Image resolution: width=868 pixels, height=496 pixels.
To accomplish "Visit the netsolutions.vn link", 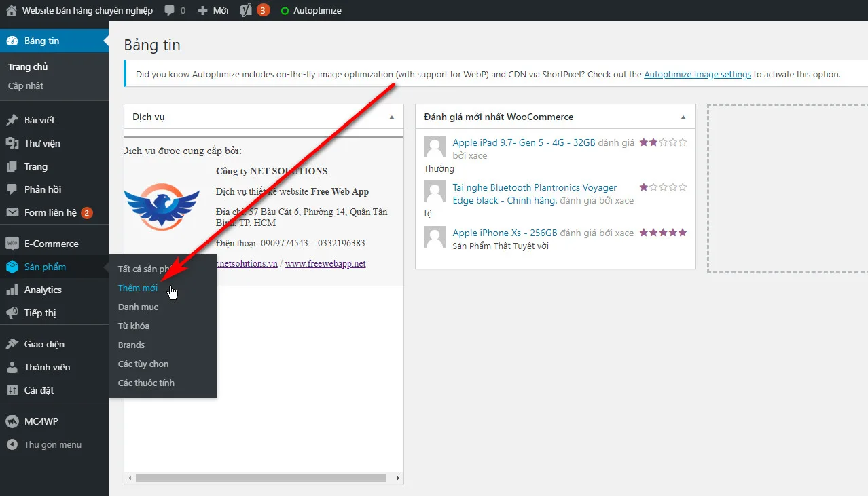I will pyautogui.click(x=247, y=263).
